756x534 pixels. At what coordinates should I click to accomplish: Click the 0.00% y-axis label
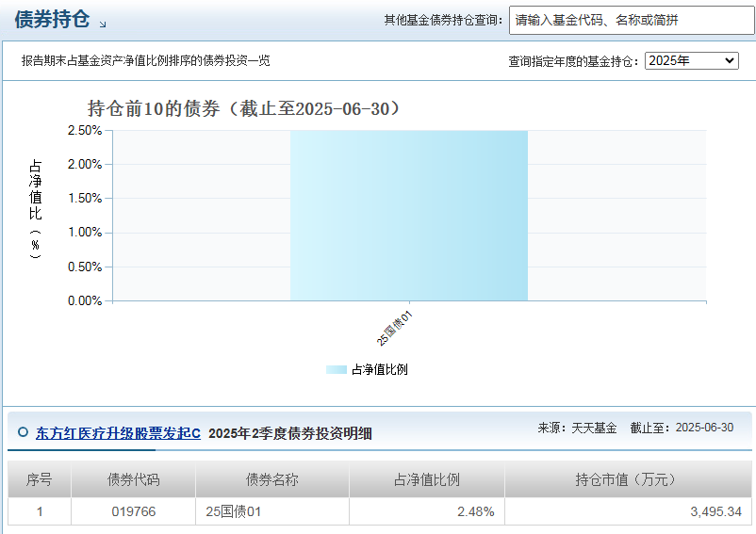coord(85,301)
